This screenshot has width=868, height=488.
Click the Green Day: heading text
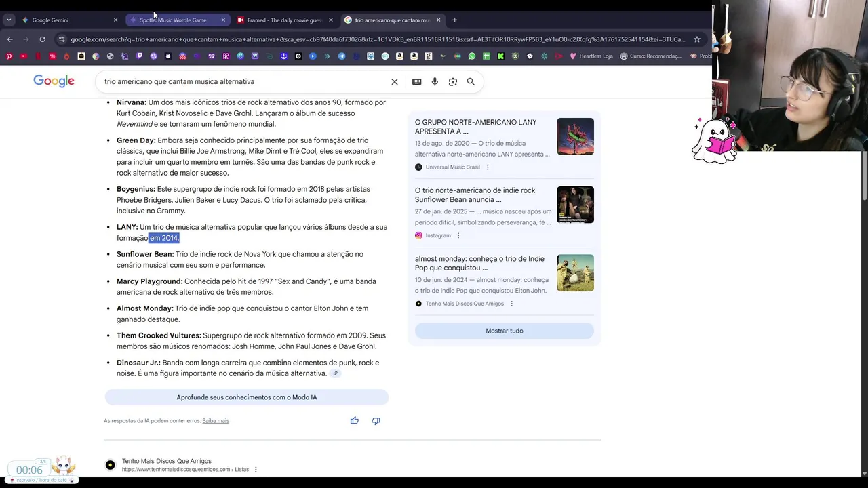click(136, 140)
